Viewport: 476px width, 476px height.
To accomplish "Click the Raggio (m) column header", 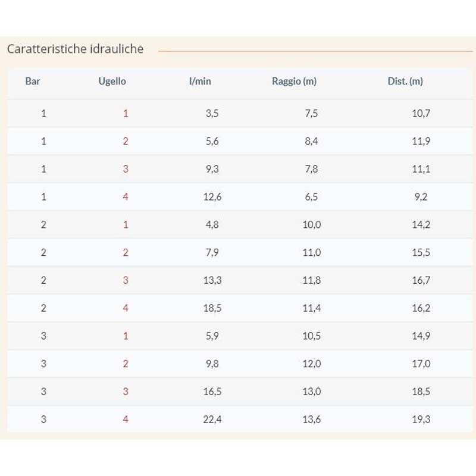I will [294, 82].
